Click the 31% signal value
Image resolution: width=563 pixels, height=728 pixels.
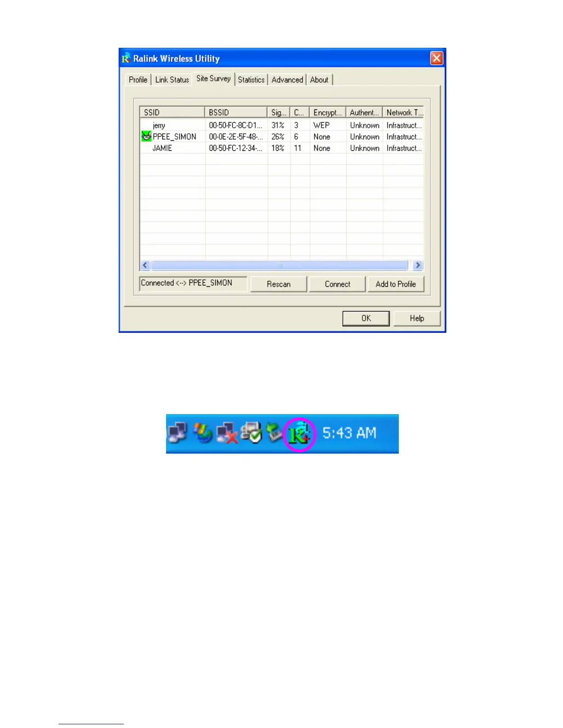click(278, 125)
